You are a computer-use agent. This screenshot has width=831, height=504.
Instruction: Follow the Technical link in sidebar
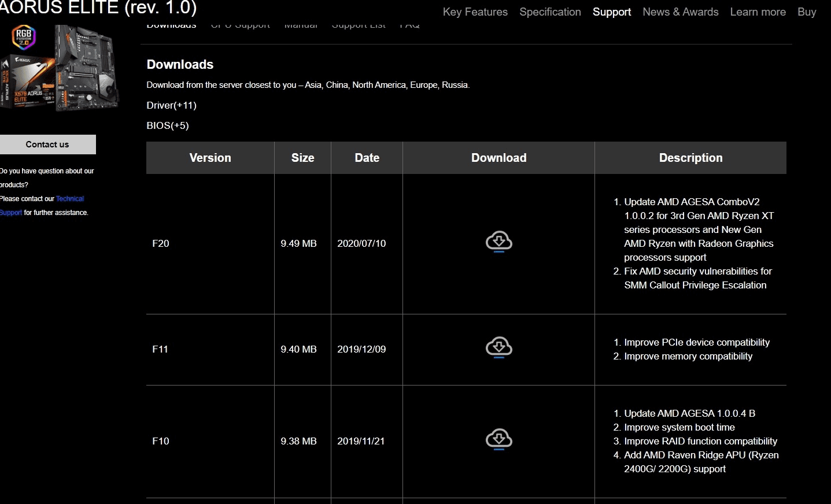coord(70,199)
